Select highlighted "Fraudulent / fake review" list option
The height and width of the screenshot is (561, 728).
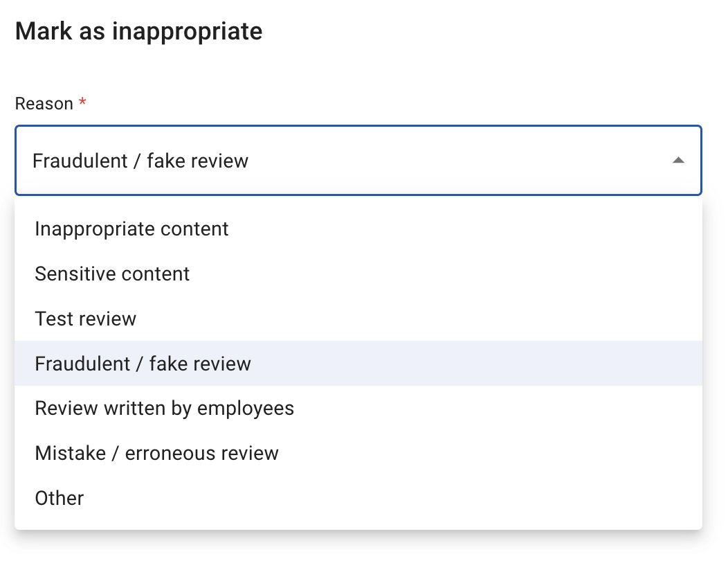coord(358,364)
